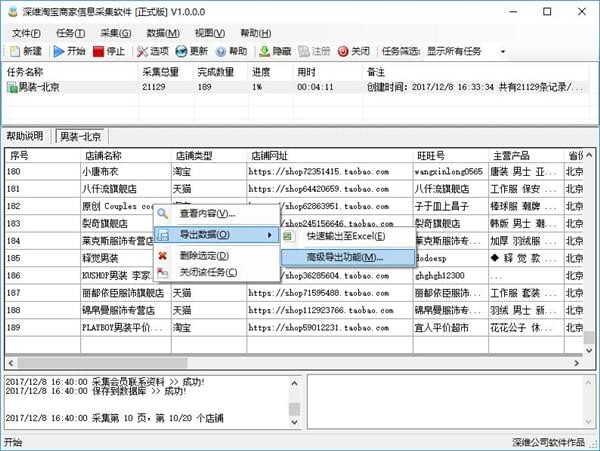The image size is (600, 451).
Task: Click the shop72351415.taobao.com URL cell
Action: [330, 171]
